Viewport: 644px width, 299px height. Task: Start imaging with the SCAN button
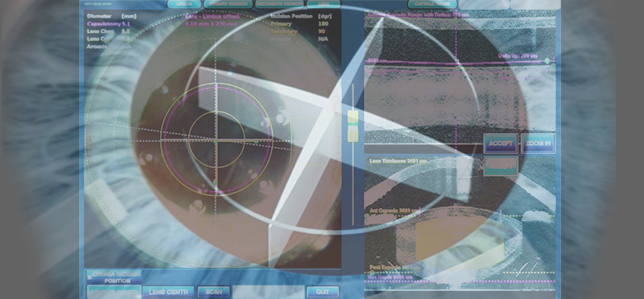tap(214, 292)
